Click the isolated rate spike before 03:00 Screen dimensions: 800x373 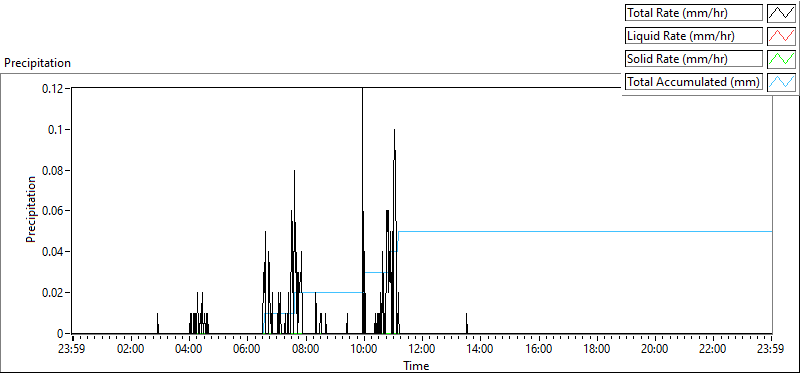click(x=158, y=324)
